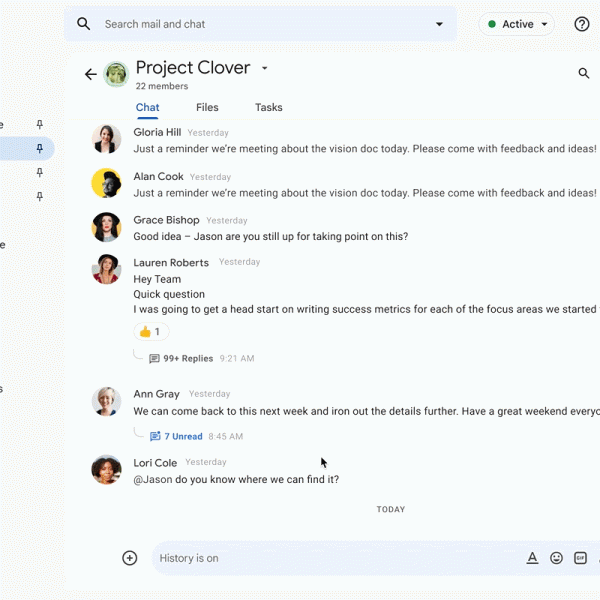
Task: Expand the search options dropdown arrow
Action: click(x=439, y=24)
